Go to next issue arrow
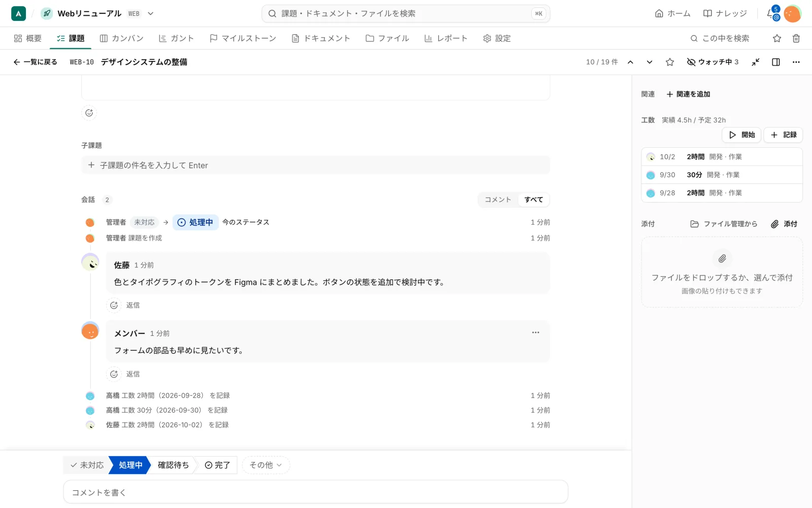The width and height of the screenshot is (812, 508). click(x=650, y=62)
